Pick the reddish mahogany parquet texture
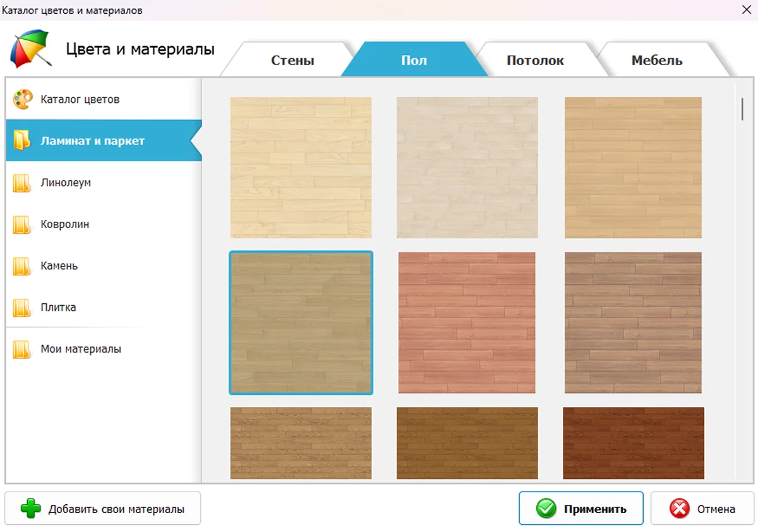Screen dimensions: 758x532 (634, 443)
